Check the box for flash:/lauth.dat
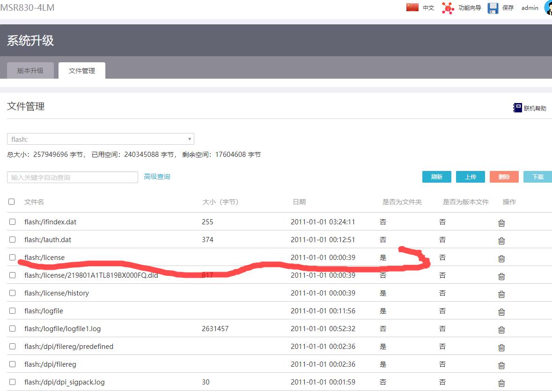The height and width of the screenshot is (392, 552). pos(12,239)
